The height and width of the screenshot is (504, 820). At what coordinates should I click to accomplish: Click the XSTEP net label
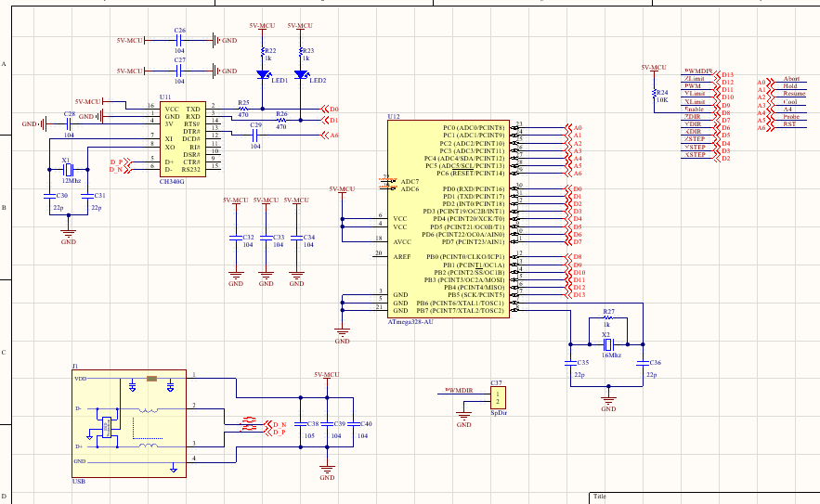pyautogui.click(x=695, y=155)
